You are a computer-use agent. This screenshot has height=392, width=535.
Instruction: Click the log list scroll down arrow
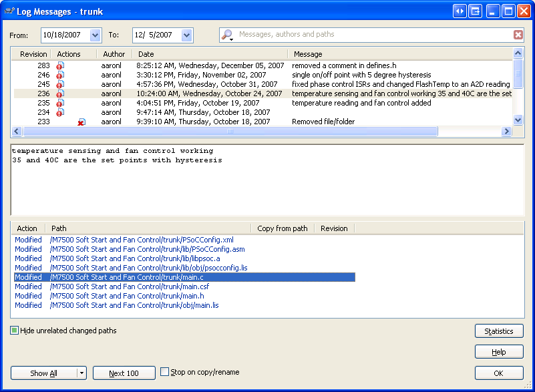click(518, 120)
